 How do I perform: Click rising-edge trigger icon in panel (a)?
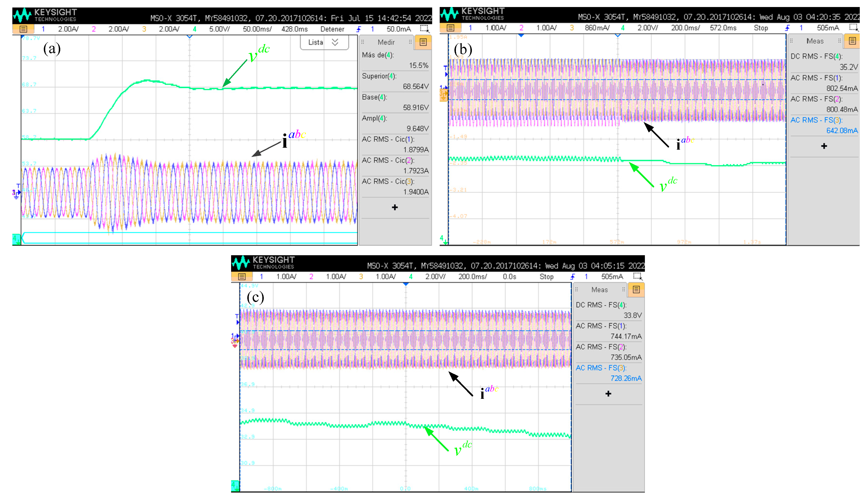[359, 29]
